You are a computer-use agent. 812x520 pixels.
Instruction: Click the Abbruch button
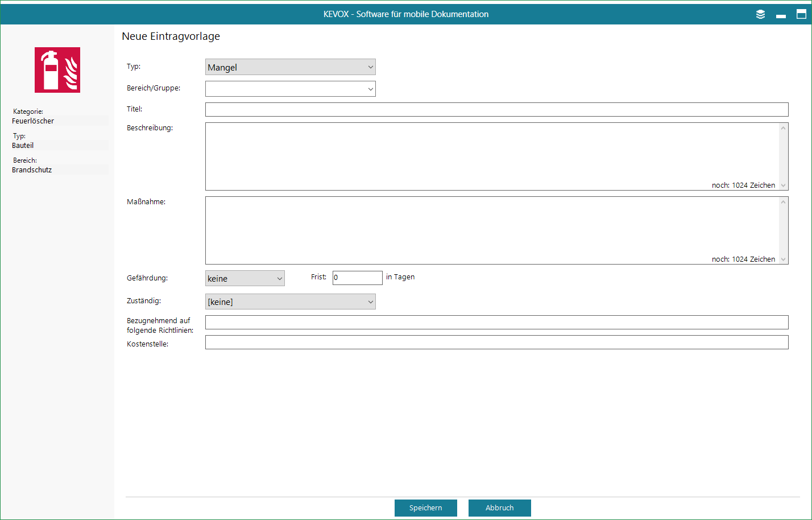500,508
